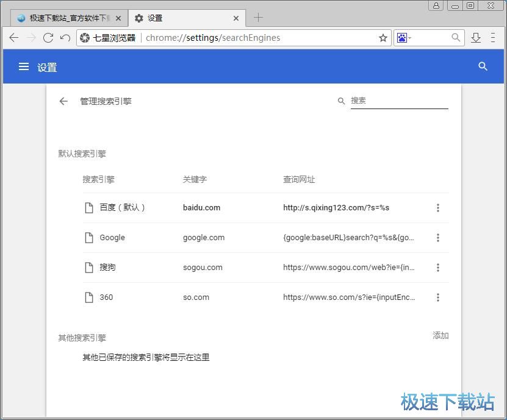Click the settings search icon in blue header

pyautogui.click(x=483, y=66)
